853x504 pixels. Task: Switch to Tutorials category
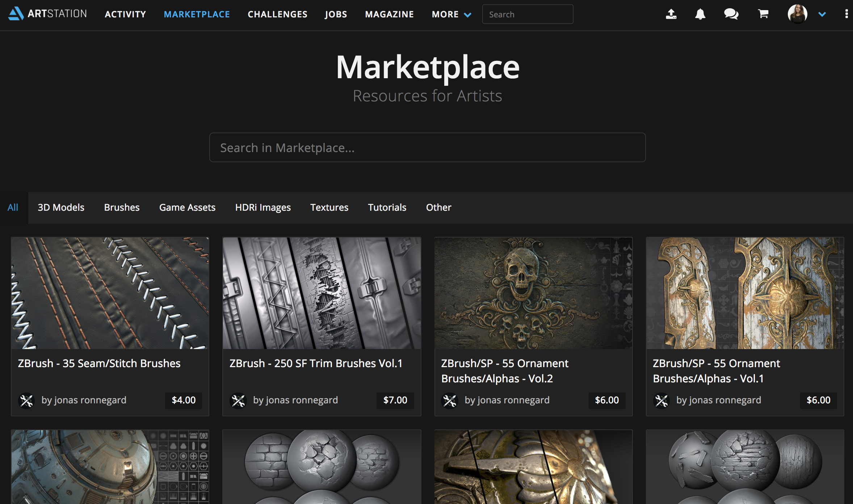click(x=387, y=207)
